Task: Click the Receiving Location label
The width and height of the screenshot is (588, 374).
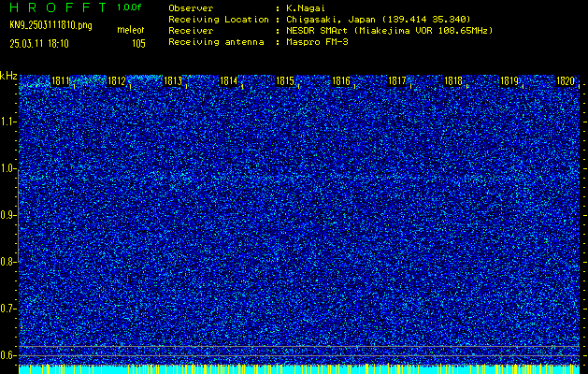Action: 219,20
